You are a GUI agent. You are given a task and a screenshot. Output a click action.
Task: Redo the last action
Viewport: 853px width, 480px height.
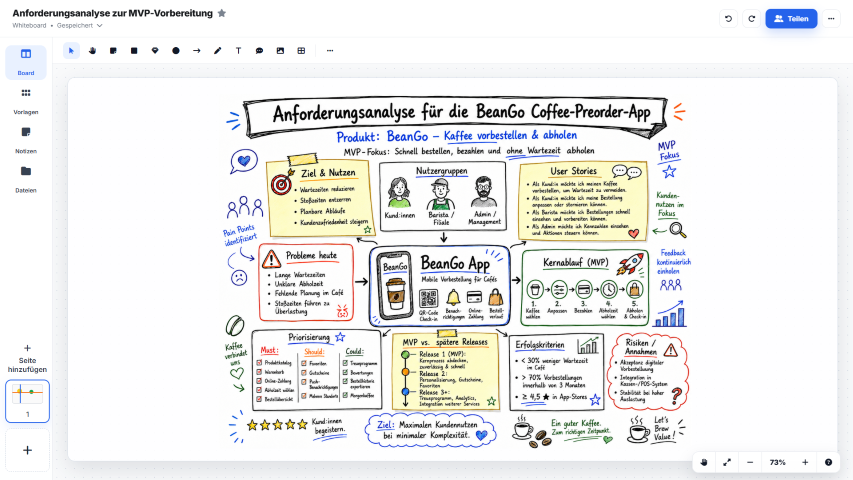pos(752,19)
